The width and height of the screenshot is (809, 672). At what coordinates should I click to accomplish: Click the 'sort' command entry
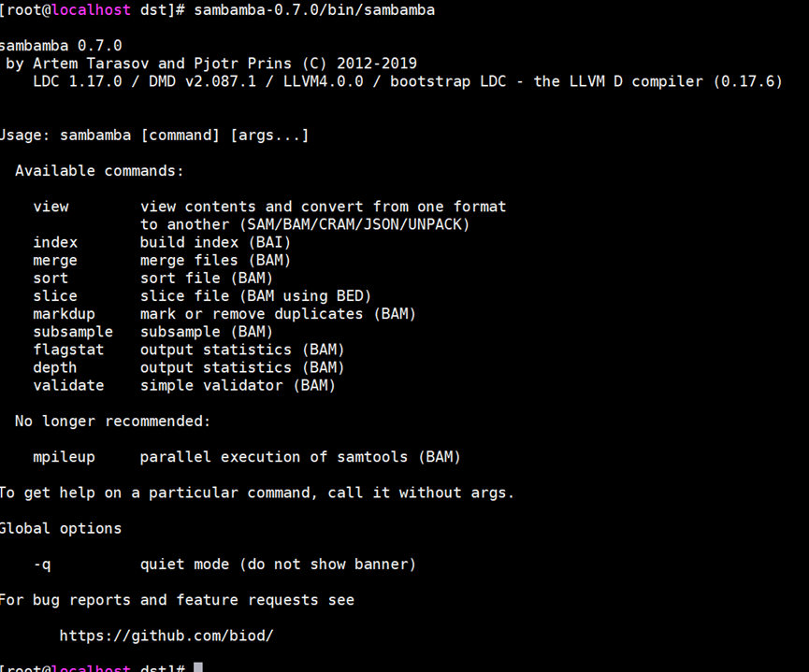point(51,278)
